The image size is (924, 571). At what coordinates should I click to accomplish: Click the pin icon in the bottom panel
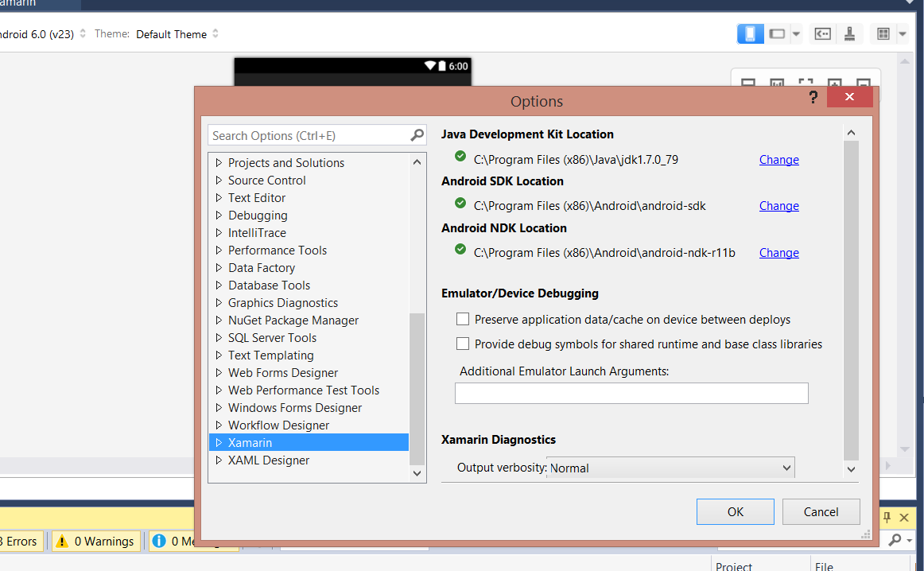point(887,518)
